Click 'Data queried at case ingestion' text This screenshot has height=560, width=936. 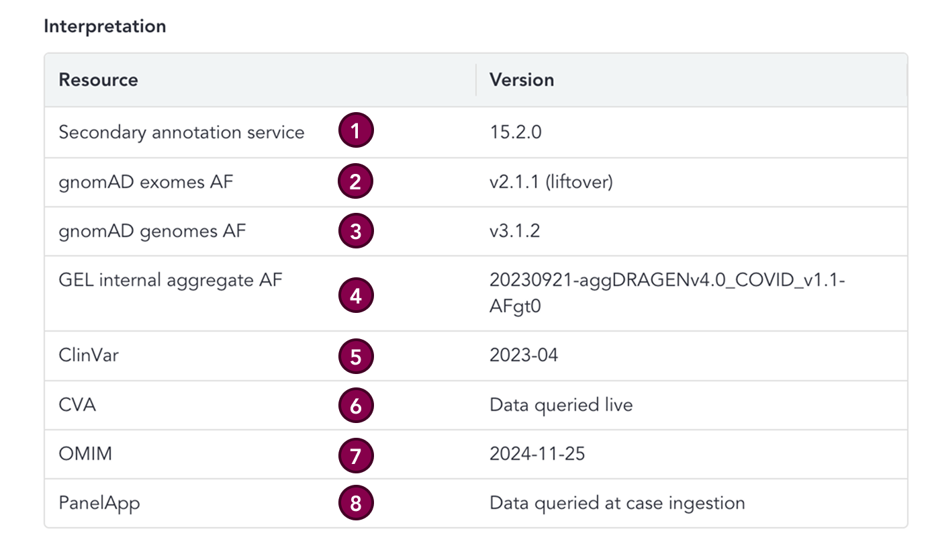tap(617, 503)
